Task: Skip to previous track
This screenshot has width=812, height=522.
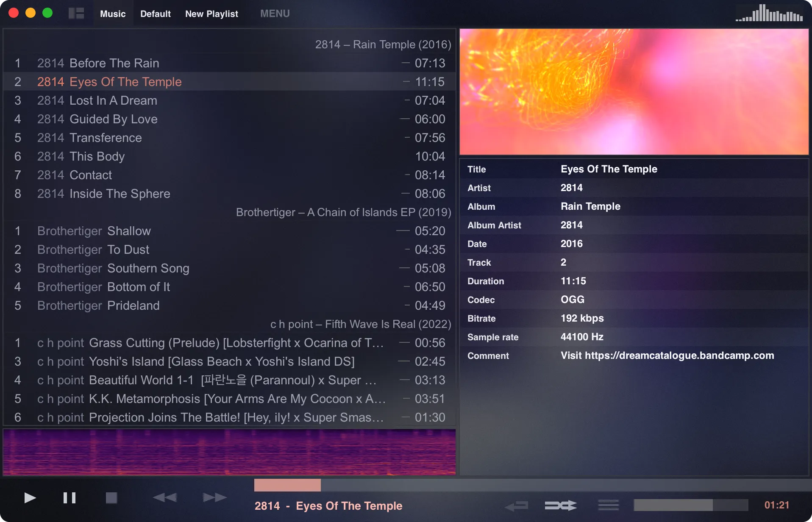Action: 165,497
